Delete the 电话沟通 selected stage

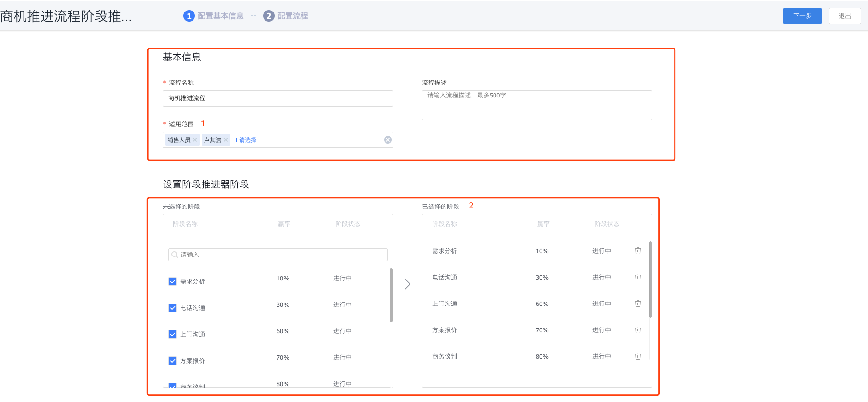tap(638, 277)
